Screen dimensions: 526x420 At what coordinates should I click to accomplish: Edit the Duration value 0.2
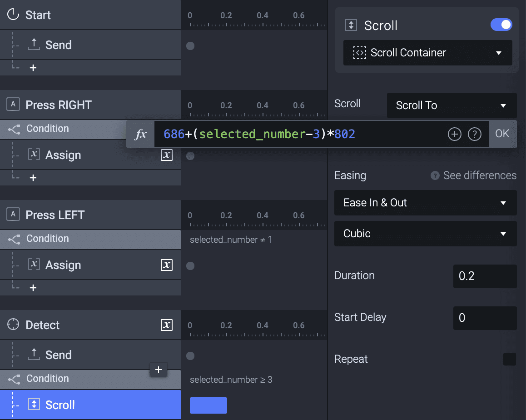[x=485, y=276]
